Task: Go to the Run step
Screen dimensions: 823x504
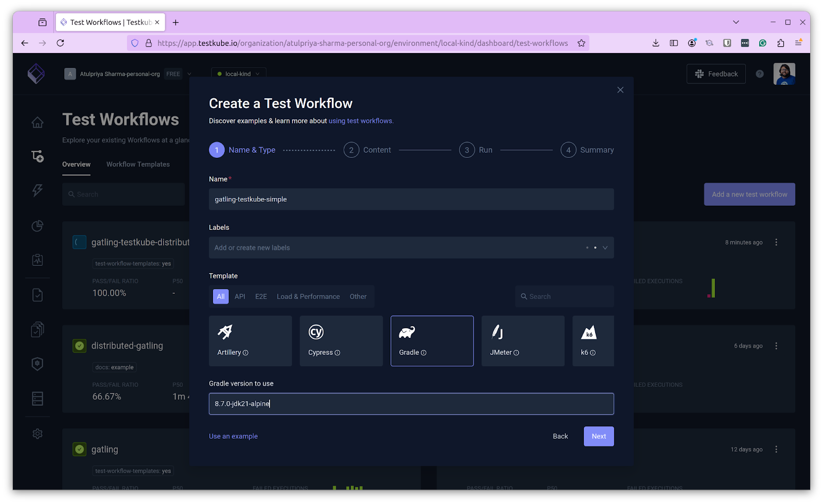Action: pyautogui.click(x=476, y=150)
